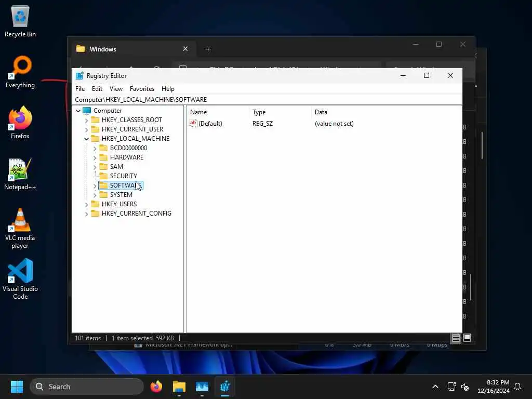Open the Favorites menu
The height and width of the screenshot is (399, 532).
(x=142, y=88)
